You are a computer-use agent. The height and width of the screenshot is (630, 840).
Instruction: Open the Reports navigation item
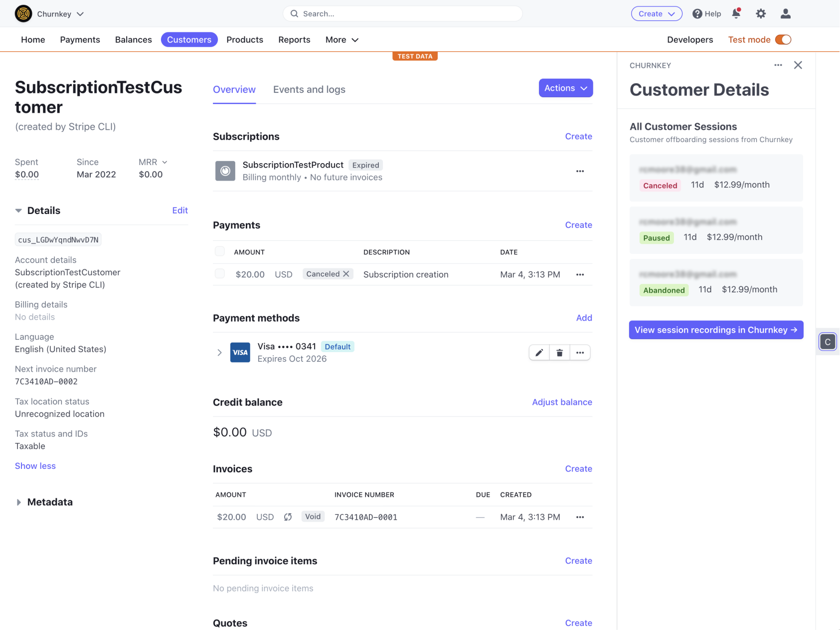[x=294, y=39]
